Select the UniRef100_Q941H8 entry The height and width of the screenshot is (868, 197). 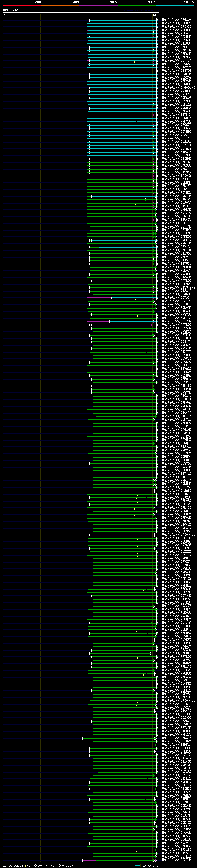[x=176, y=410]
